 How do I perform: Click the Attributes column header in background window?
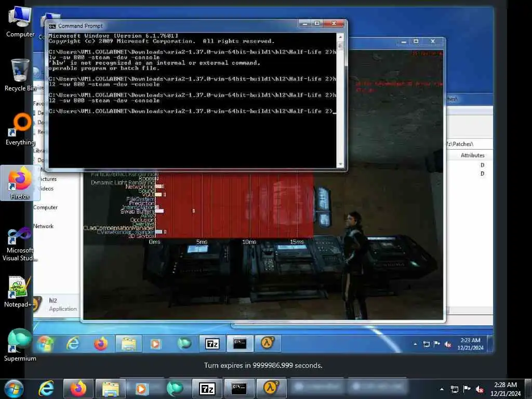coord(472,155)
